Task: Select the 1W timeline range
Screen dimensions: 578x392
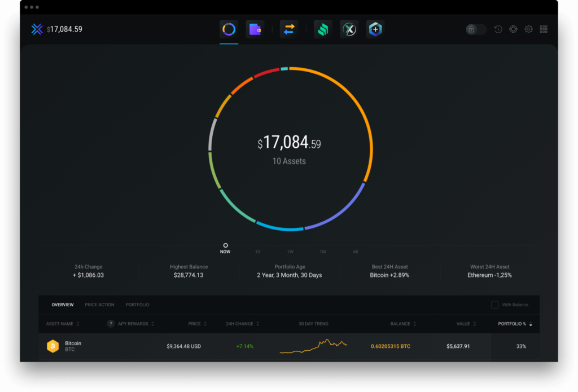Action: pos(291,252)
